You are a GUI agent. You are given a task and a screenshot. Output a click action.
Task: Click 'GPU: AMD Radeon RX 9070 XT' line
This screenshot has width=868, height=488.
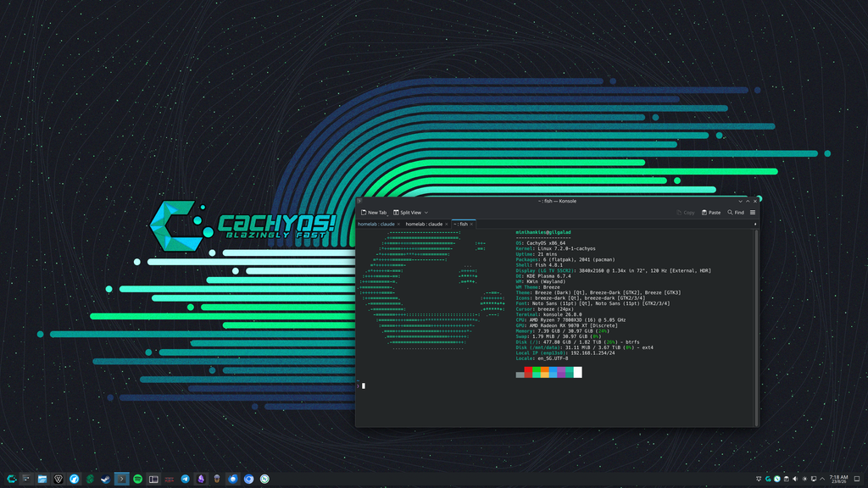point(567,326)
